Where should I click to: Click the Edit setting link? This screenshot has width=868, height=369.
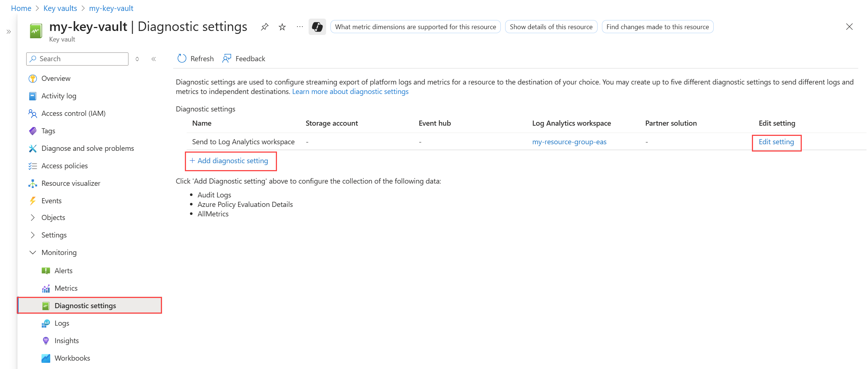point(776,142)
